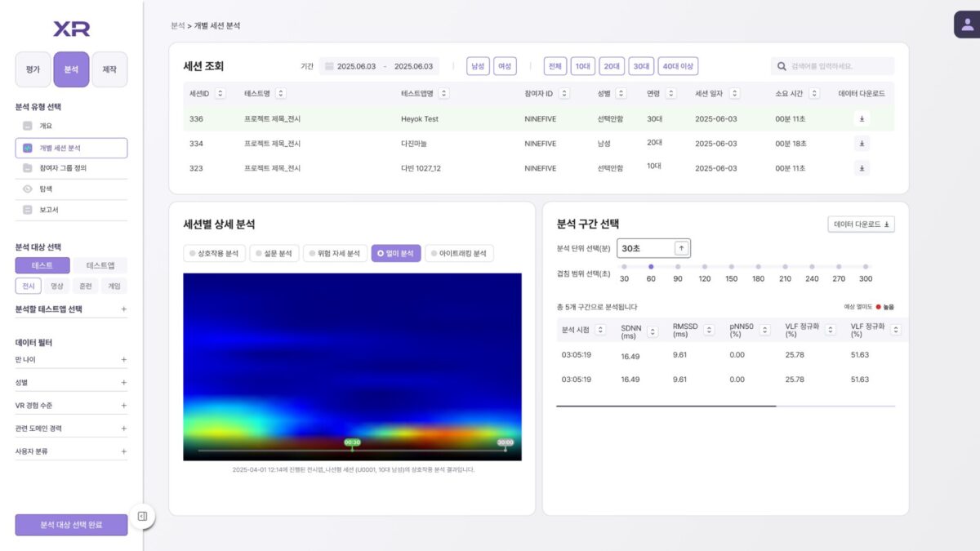Click the 분석 대상 선택 완료 button
The image size is (980, 551).
pyautogui.click(x=71, y=524)
